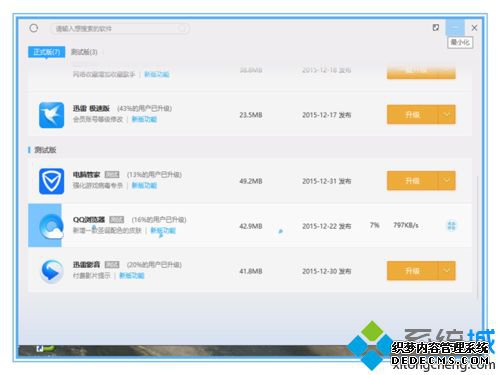Focus the software search input field
Image resolution: width=500 pixels, height=375 pixels.
(x=120, y=29)
